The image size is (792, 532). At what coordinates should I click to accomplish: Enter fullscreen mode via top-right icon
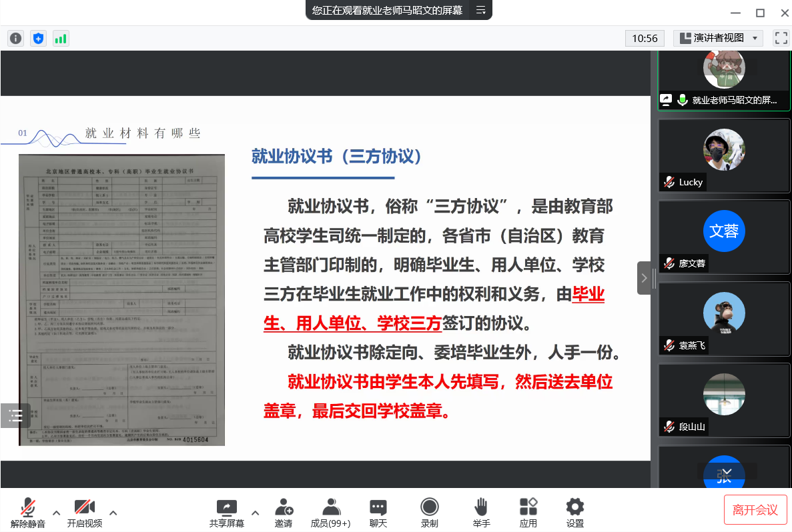pyautogui.click(x=780, y=38)
